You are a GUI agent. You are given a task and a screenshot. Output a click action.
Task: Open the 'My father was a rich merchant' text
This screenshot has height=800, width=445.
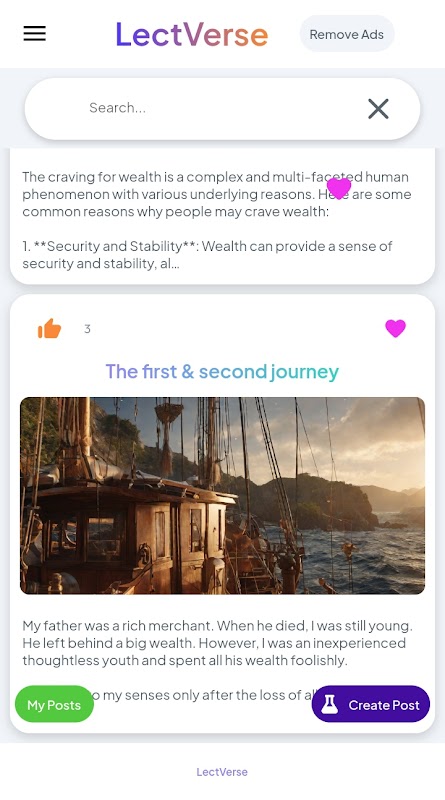click(x=217, y=643)
